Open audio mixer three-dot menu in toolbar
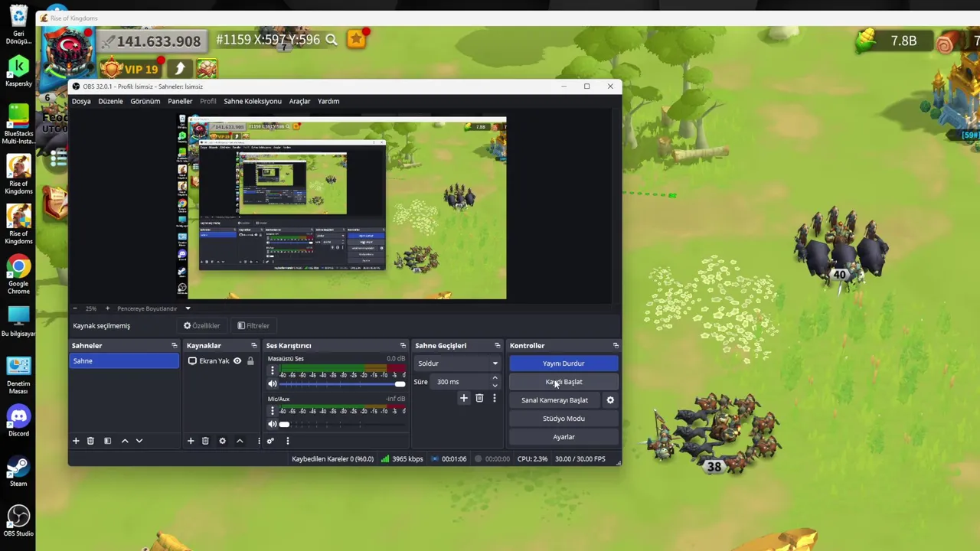This screenshot has height=551, width=980. [x=288, y=441]
